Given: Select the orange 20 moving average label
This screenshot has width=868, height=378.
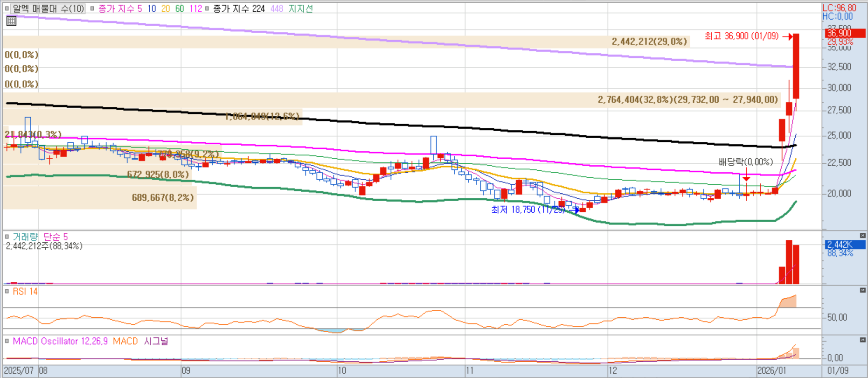Looking at the screenshot, I should click(166, 8).
